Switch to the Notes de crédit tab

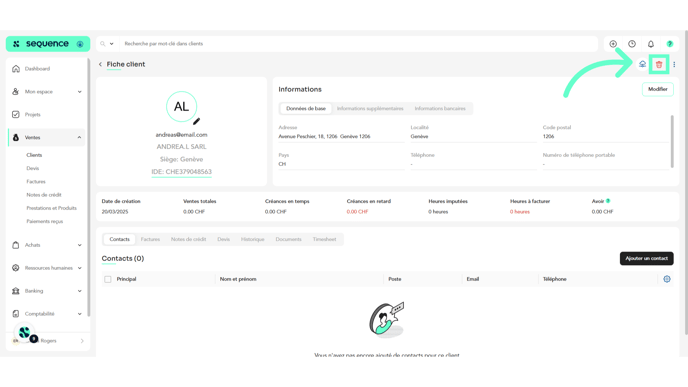(x=188, y=239)
